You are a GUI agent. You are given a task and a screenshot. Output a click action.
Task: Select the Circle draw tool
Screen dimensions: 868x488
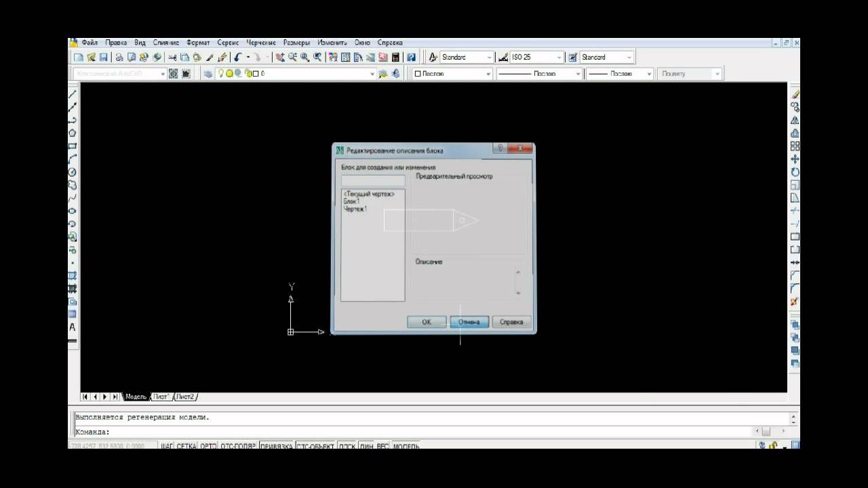pyautogui.click(x=73, y=172)
